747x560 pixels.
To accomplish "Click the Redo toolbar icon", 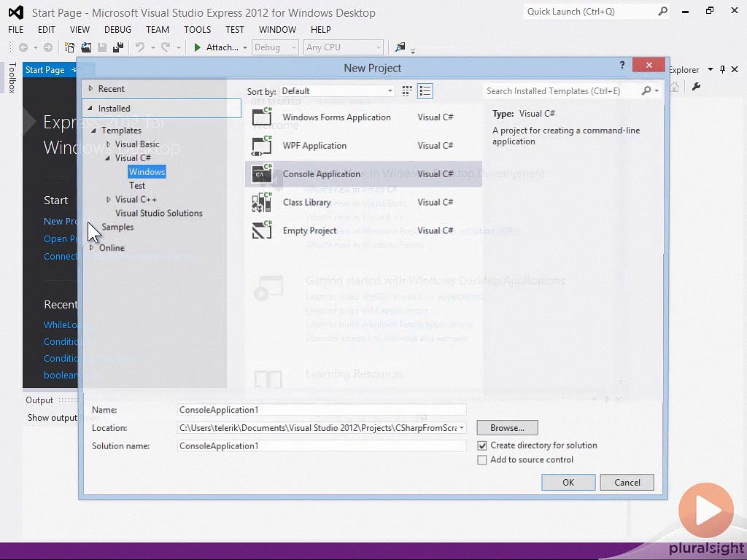I will coord(166,47).
